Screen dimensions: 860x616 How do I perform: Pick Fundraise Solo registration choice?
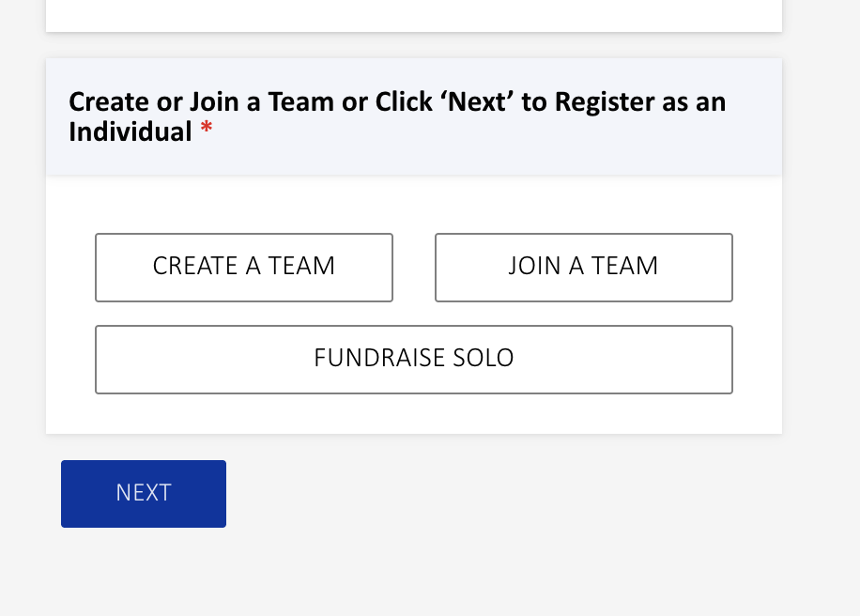point(413,359)
